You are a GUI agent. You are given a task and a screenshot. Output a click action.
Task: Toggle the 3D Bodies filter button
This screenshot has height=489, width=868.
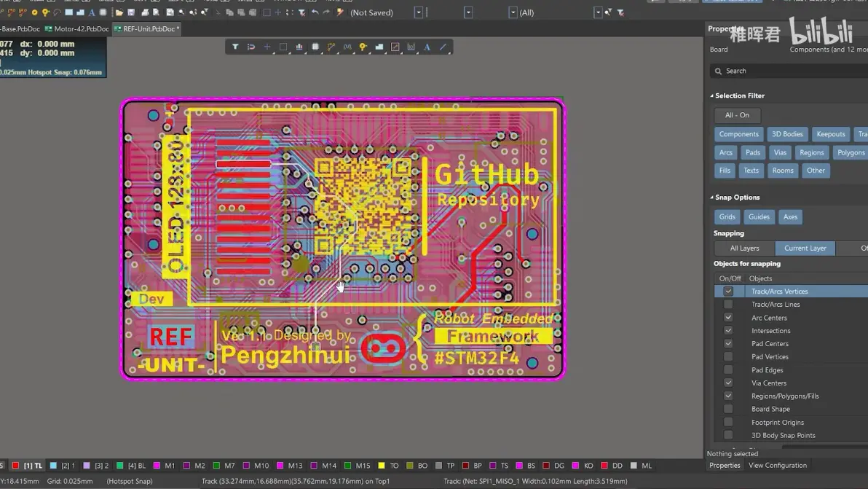point(787,134)
